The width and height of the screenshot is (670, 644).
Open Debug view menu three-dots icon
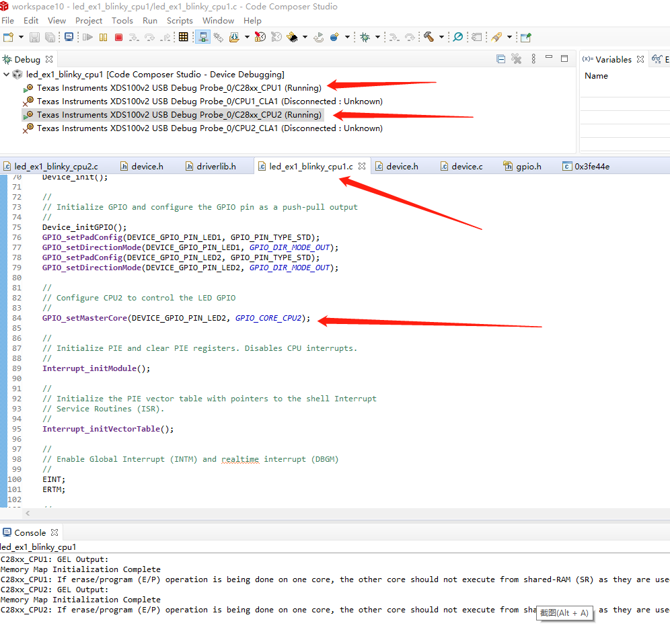533,58
